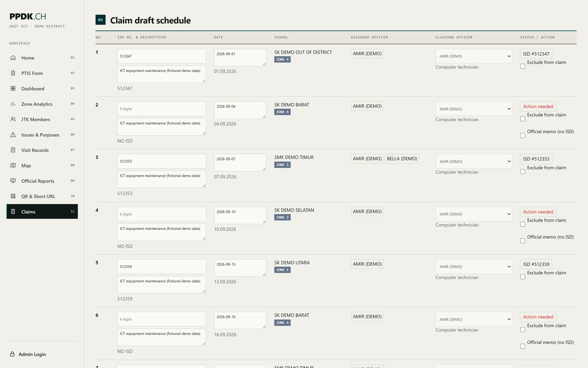Screen dimensions: 588x368
Task: Click the ZONE 2 badge for SK DEMO SELATAN
Action: [x=282, y=217]
